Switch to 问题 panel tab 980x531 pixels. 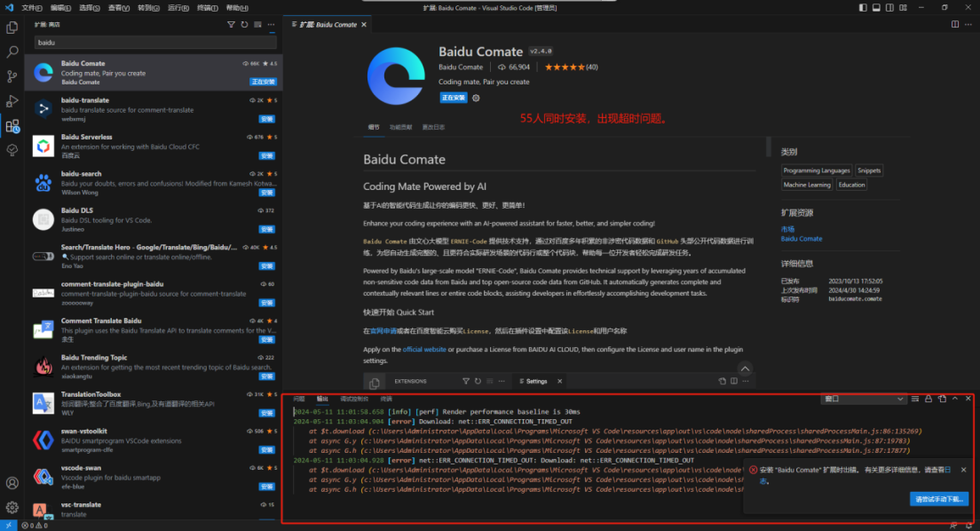[x=299, y=399]
